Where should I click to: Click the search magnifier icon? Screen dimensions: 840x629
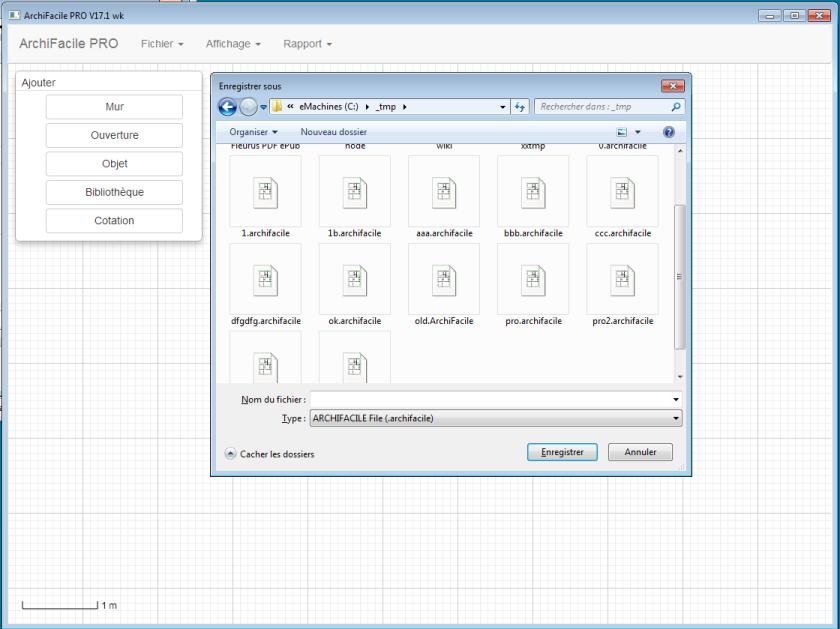(676, 107)
